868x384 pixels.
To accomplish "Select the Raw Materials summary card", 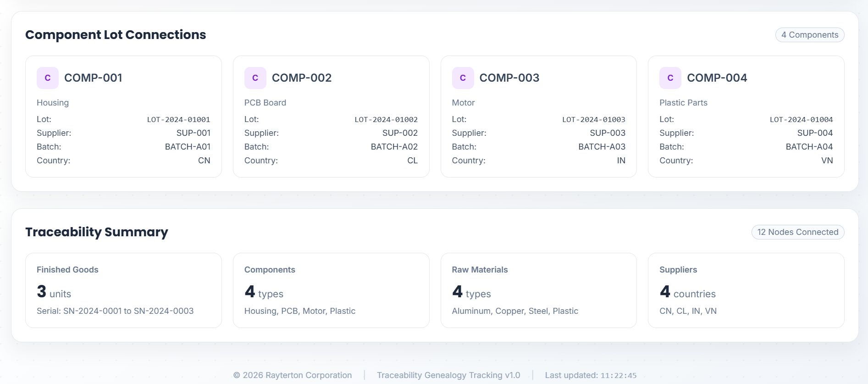I will point(538,290).
